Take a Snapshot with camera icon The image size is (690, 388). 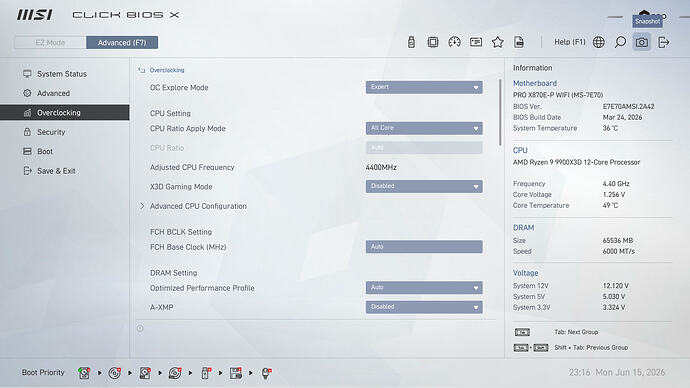(x=642, y=42)
